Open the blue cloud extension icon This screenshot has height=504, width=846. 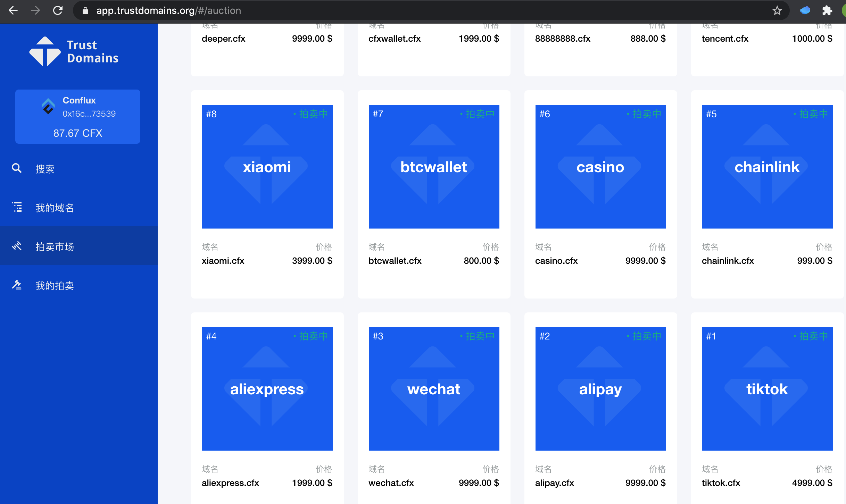coord(805,11)
